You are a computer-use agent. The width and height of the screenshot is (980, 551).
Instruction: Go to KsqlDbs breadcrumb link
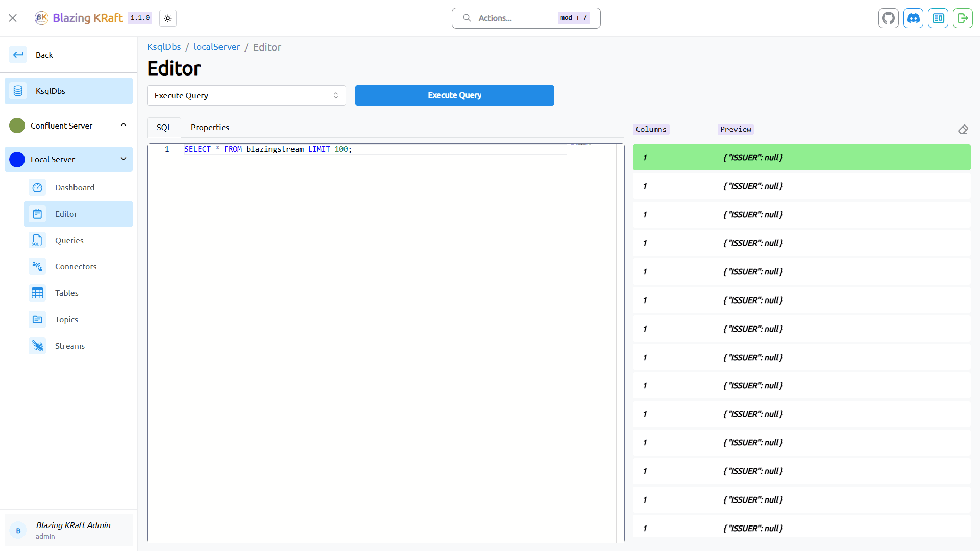pos(164,47)
